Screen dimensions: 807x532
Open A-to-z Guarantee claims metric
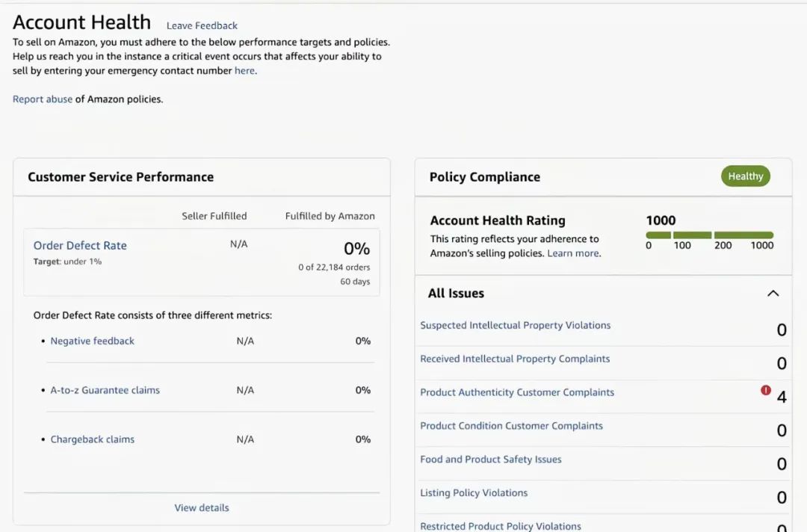105,390
